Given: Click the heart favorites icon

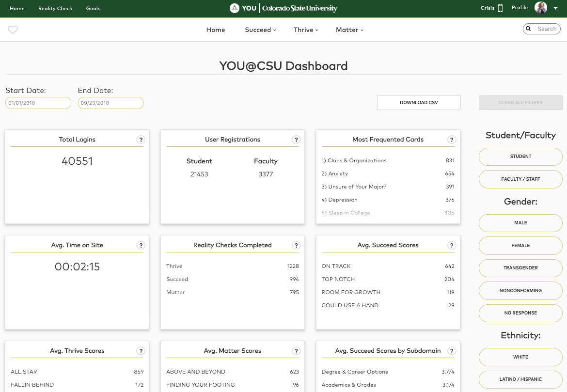Looking at the screenshot, I should pyautogui.click(x=13, y=30).
